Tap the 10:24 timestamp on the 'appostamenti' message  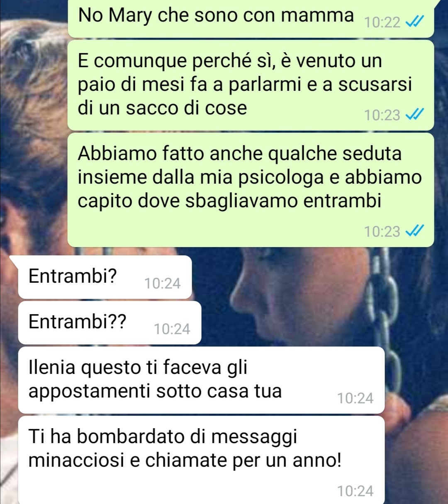click(355, 398)
